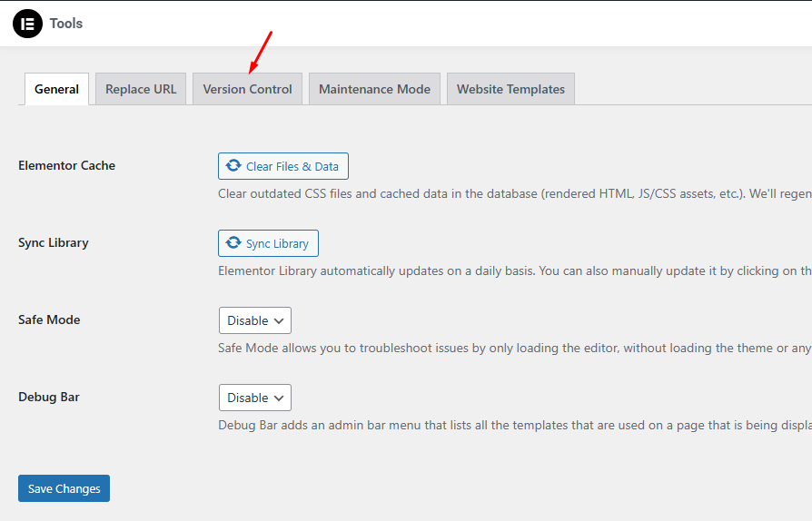Open the Version Control tab

tap(248, 89)
